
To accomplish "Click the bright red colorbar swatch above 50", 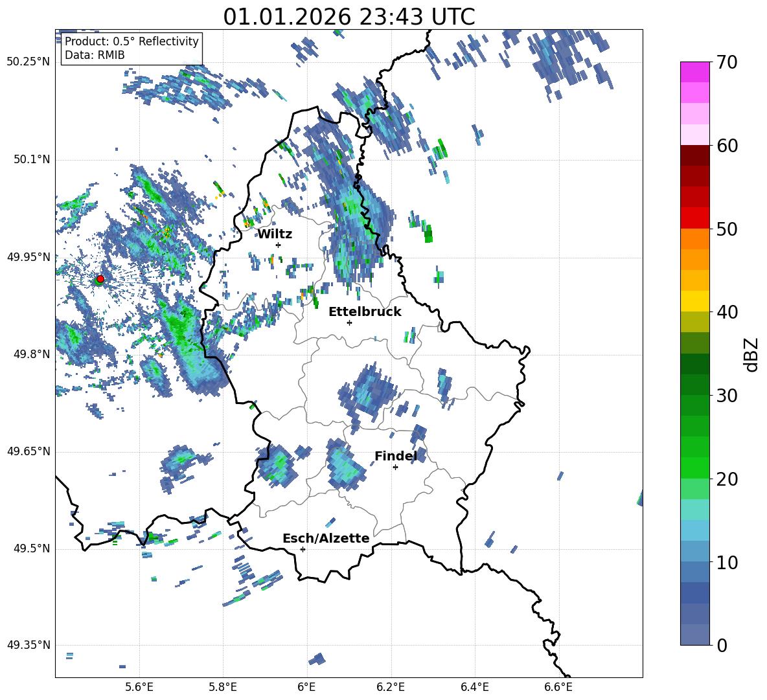I will [694, 218].
